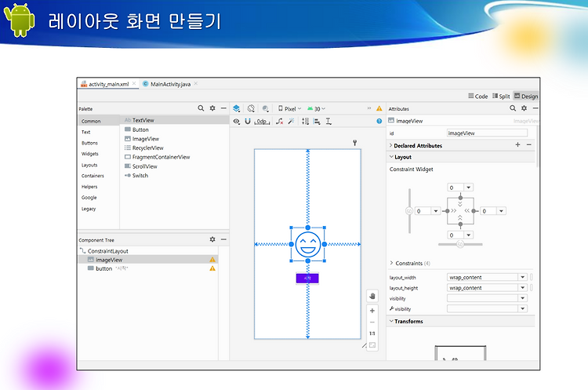This screenshot has height=390, width=588.
Task: Select Widgets palette category
Action: 90,154
